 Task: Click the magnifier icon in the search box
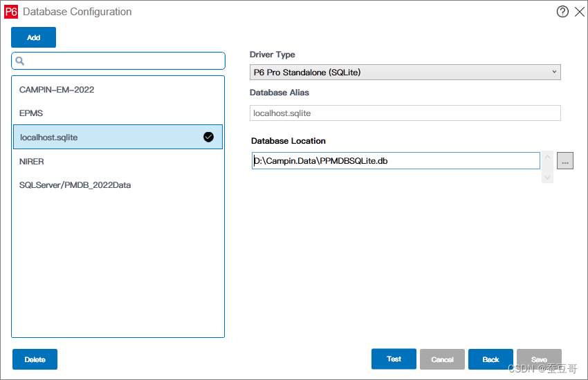[x=20, y=61]
